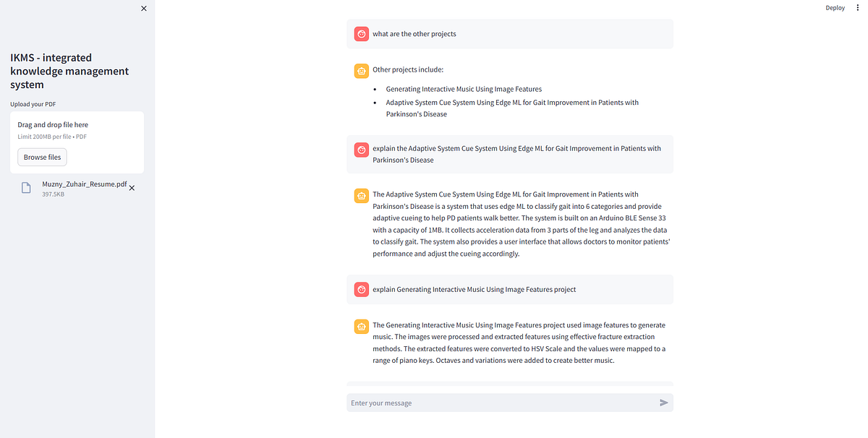Screen dimensions: 868x438
Task: Open the three-dot main menu
Action: 858,8
